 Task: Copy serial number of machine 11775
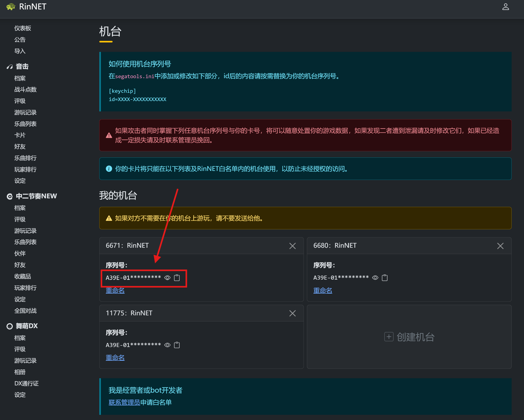point(177,345)
